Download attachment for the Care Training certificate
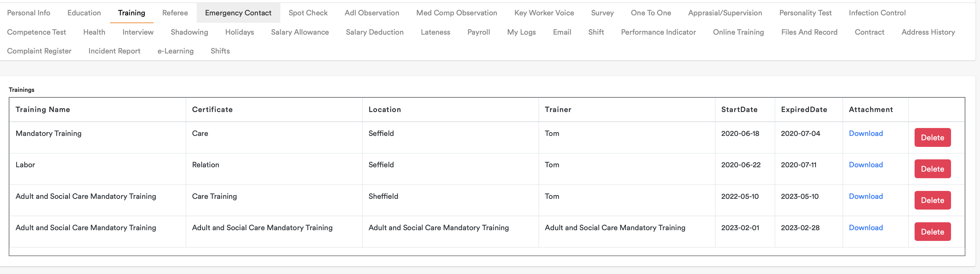980x274 pixels. [x=865, y=196]
